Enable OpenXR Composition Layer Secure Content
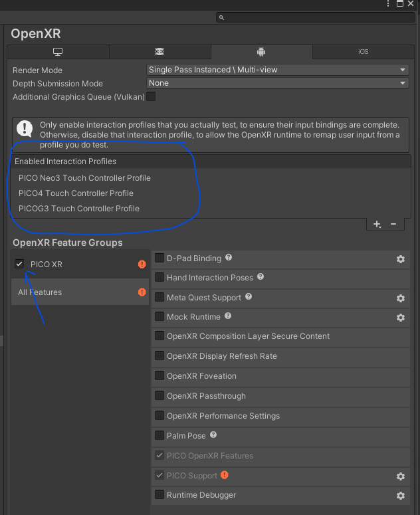 click(x=159, y=336)
